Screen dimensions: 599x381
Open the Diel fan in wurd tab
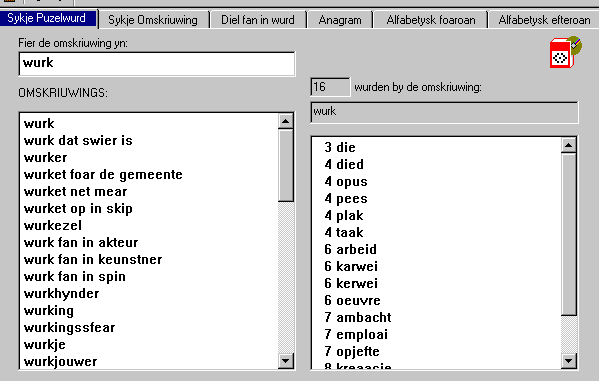click(258, 20)
